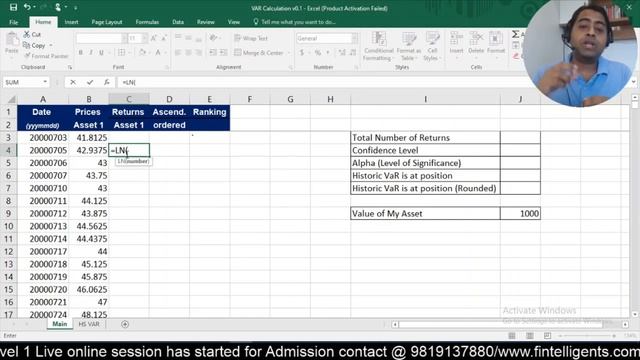Open Format as Table gallery

pos(409,46)
